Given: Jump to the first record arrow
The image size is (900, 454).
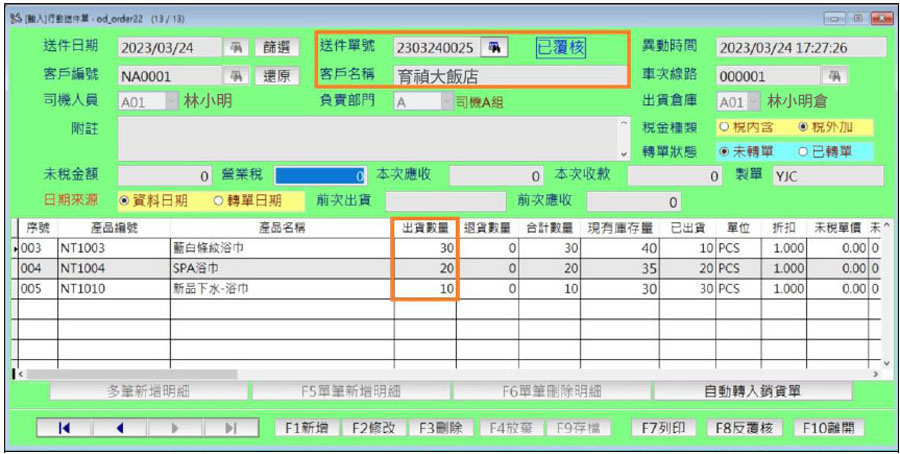Looking at the screenshot, I should [x=65, y=428].
